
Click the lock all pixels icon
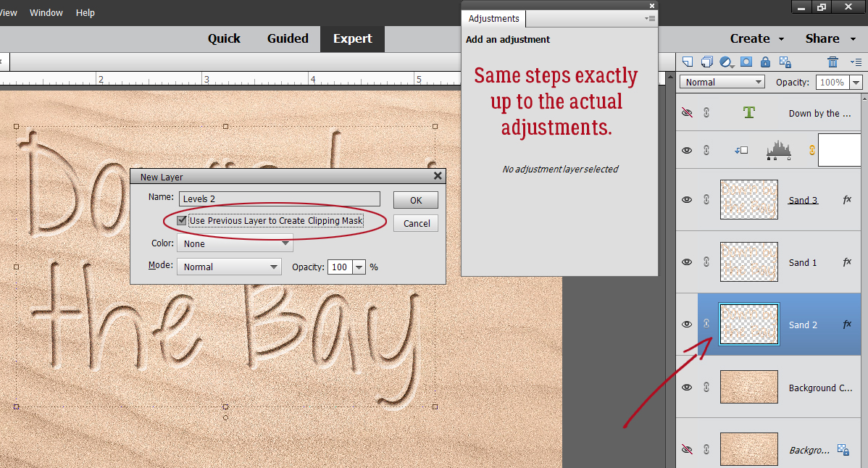pos(765,62)
